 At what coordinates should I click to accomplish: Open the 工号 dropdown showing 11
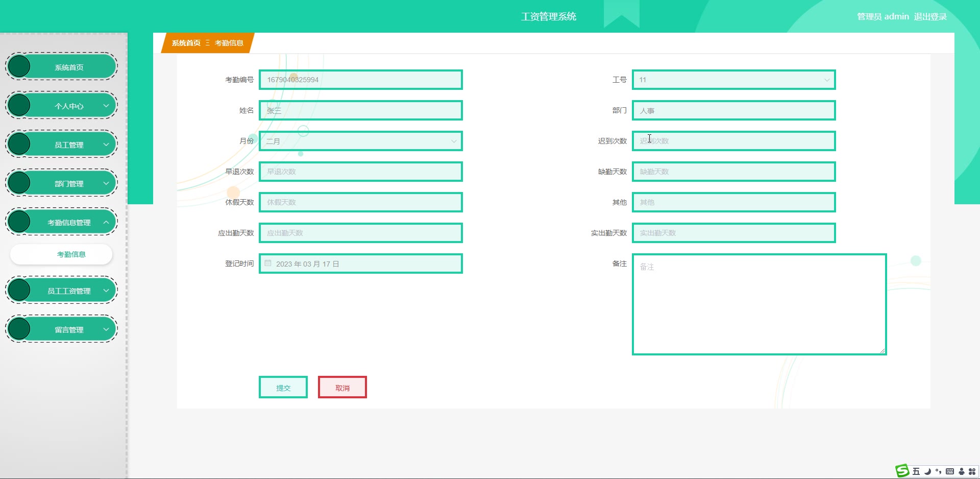pos(733,80)
